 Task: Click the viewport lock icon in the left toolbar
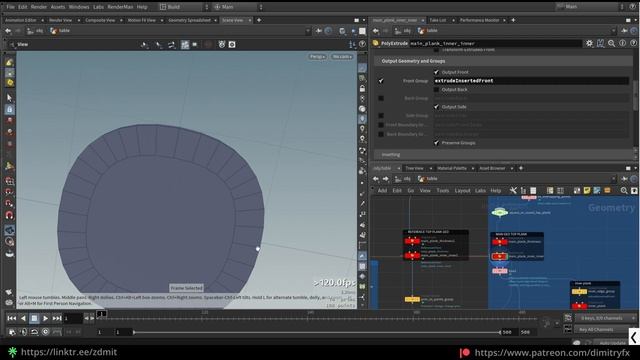coord(9,109)
